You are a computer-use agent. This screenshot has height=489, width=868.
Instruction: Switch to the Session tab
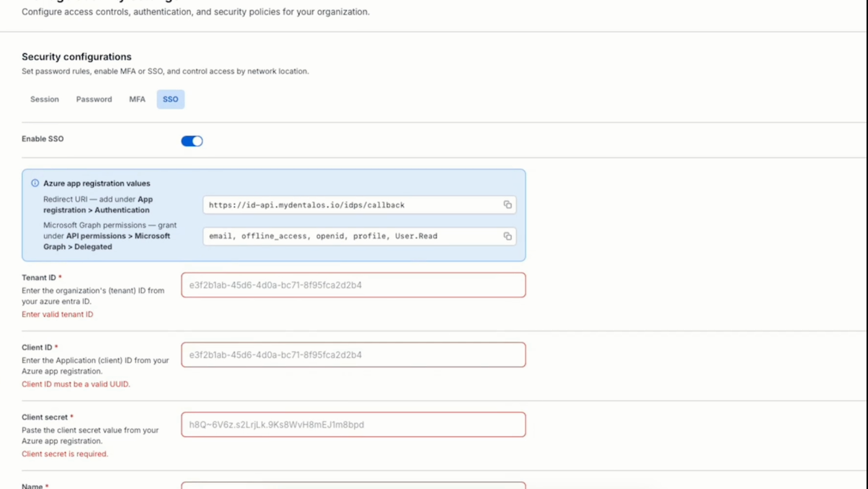coord(45,99)
